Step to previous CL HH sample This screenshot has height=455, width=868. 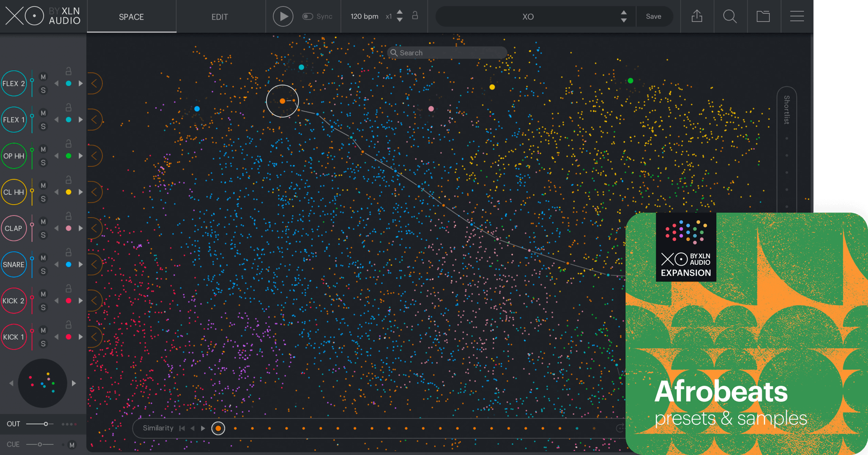tap(57, 192)
